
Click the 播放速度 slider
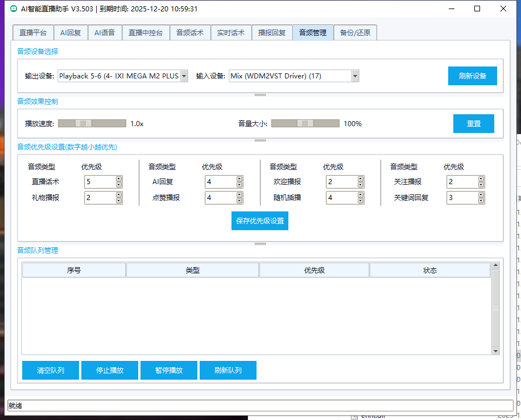coord(84,123)
